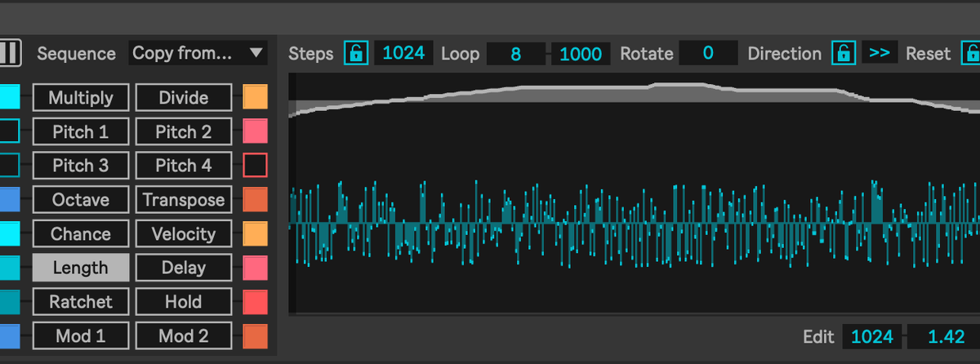Viewport: 980px width, 364px height.
Task: Toggle the Steps lock icon
Action: click(x=355, y=53)
